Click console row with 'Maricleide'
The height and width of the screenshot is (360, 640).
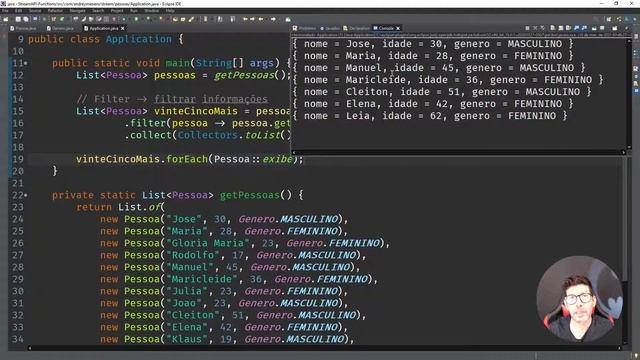click(x=448, y=80)
